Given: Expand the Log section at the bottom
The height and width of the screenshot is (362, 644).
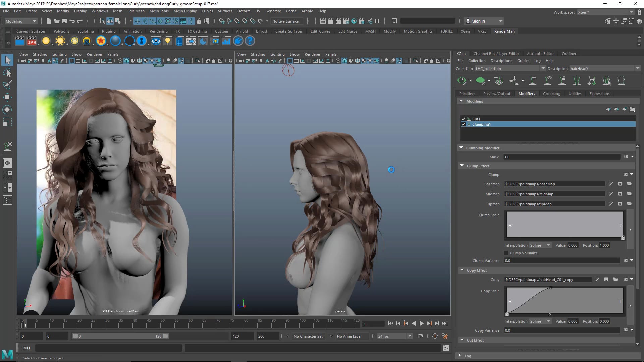Looking at the screenshot, I should tap(459, 356).
